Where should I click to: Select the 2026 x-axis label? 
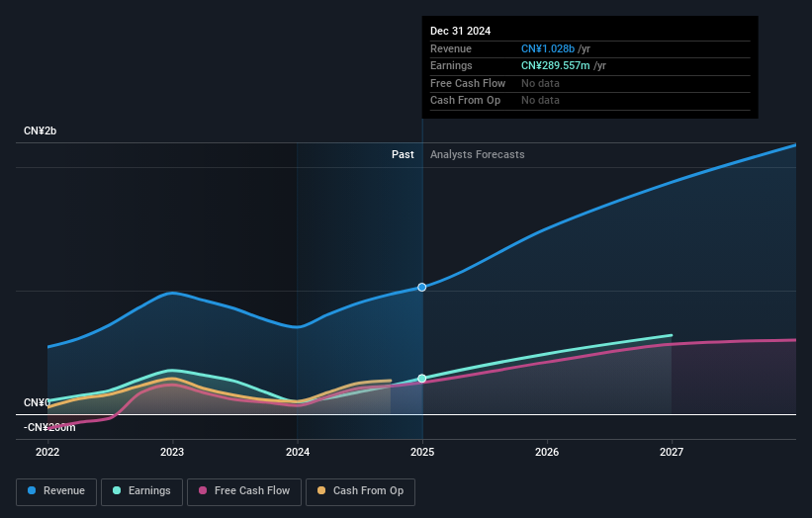[547, 453]
